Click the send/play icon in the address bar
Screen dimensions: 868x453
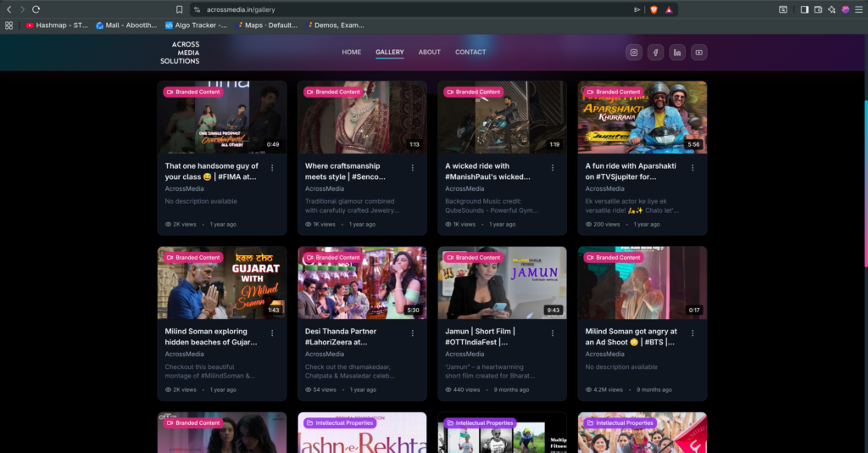tap(637, 9)
